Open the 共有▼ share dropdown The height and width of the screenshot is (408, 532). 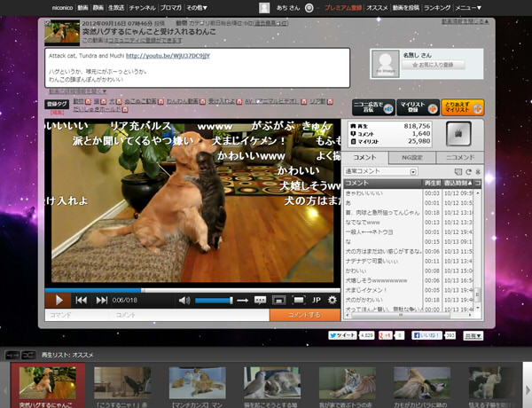click(x=473, y=335)
